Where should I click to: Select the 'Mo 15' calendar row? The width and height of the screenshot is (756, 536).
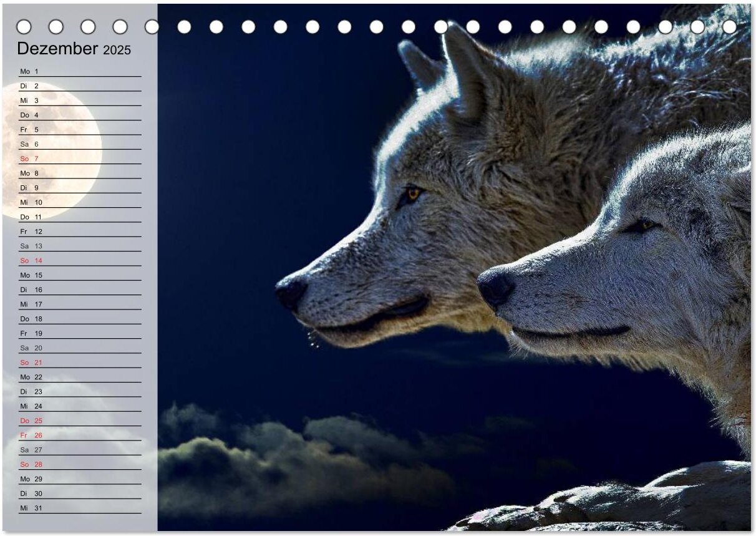tap(80, 275)
